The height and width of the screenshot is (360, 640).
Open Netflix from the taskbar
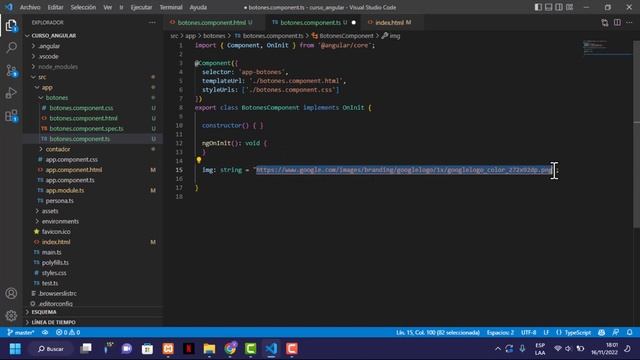tap(189, 349)
